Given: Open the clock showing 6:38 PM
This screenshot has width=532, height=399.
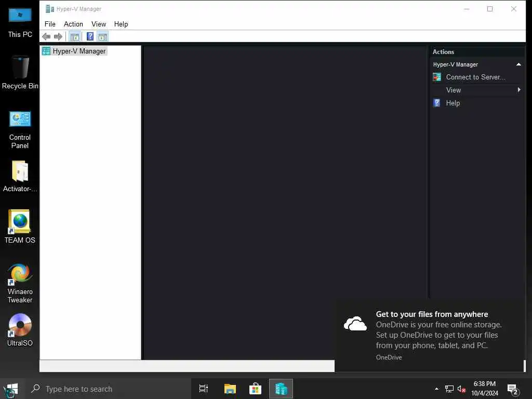Looking at the screenshot, I should (485, 389).
